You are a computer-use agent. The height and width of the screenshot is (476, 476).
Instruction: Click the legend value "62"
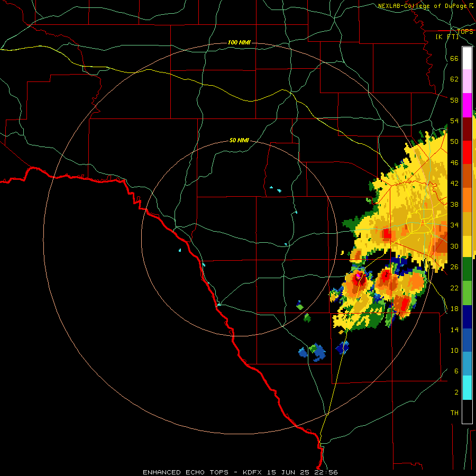tap(454, 79)
